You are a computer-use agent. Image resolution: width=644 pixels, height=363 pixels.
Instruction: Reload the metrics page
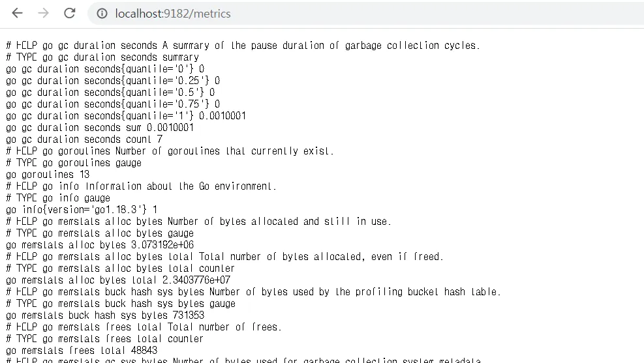click(x=69, y=13)
